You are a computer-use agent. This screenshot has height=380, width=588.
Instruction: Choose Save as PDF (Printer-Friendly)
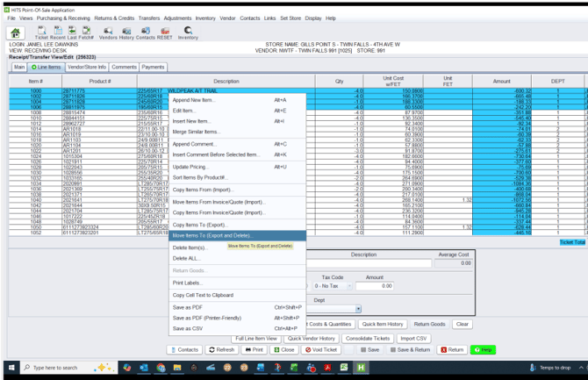tap(237, 318)
